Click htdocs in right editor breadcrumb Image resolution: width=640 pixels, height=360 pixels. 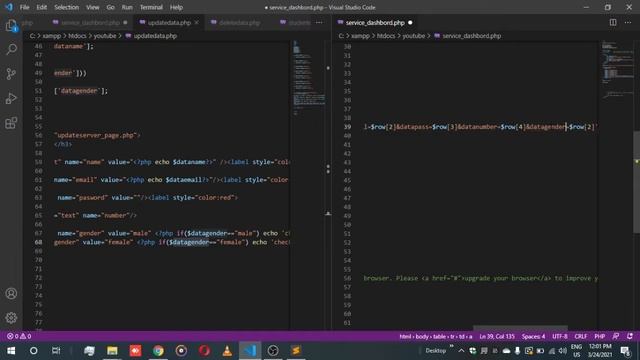(386, 36)
